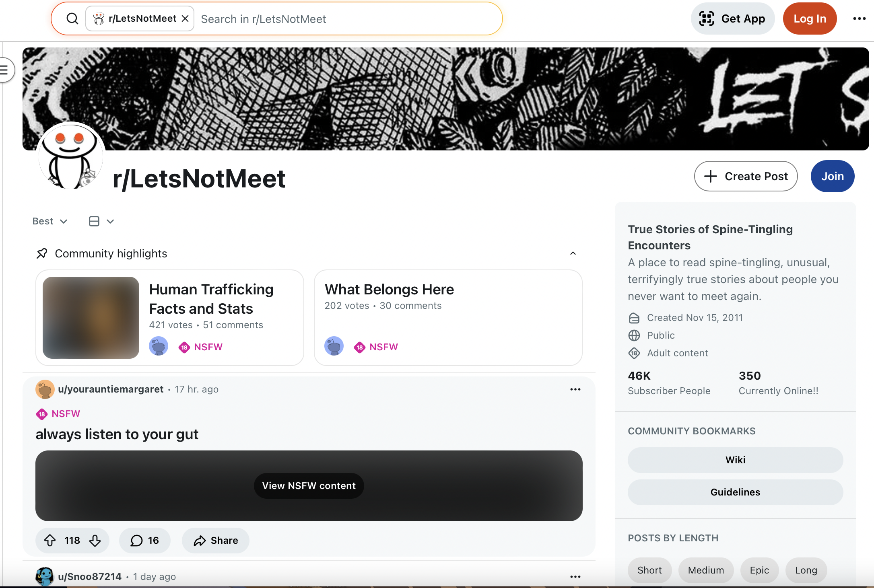This screenshot has height=588, width=874.
Task: Open the Wiki community bookmark
Action: (735, 460)
